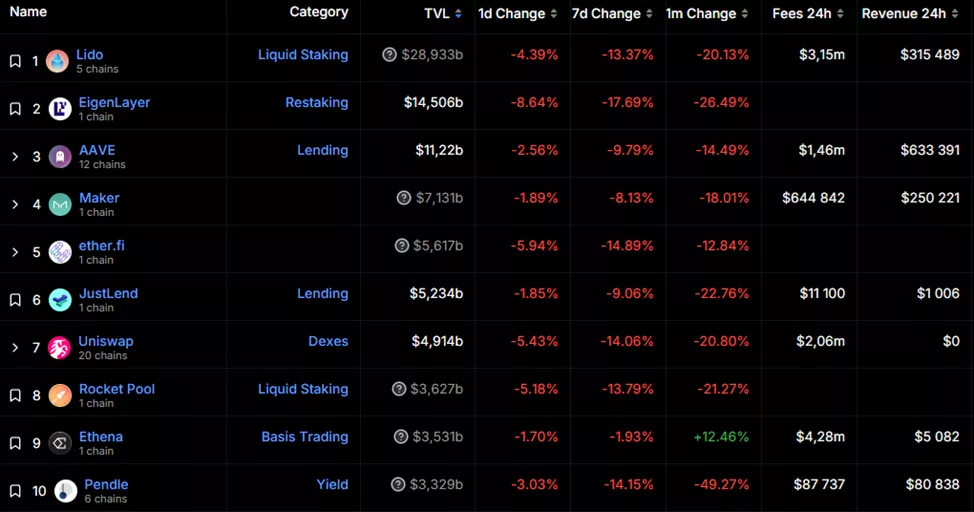This screenshot has height=512, width=974.
Task: Expand the AAVE row chevron
Action: 15,157
